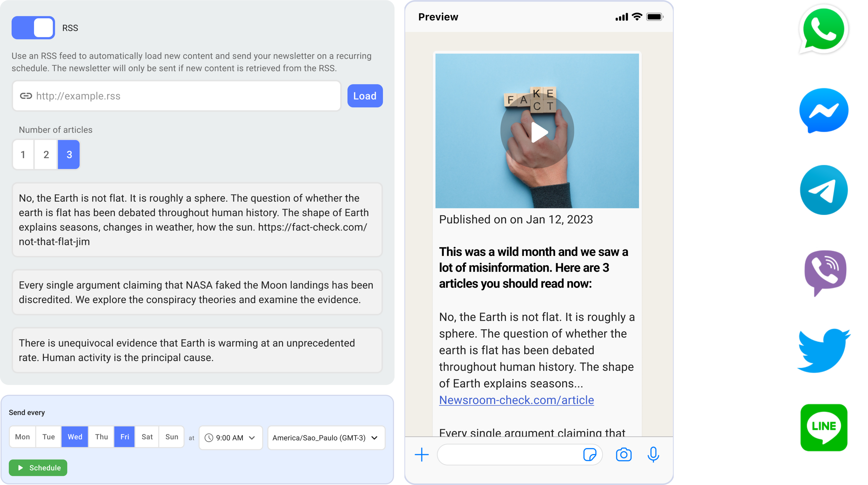Click the RSS feed URL field

coord(177,96)
